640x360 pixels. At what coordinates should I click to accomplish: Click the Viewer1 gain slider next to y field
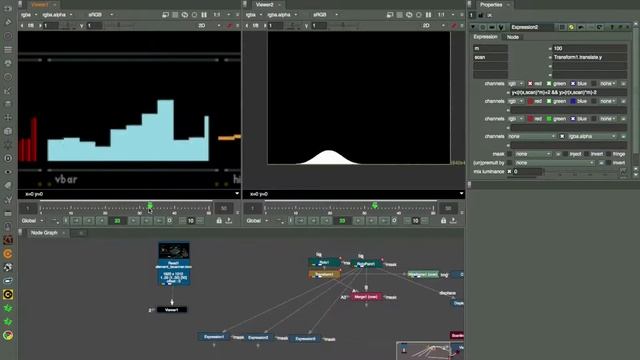(x=120, y=26)
